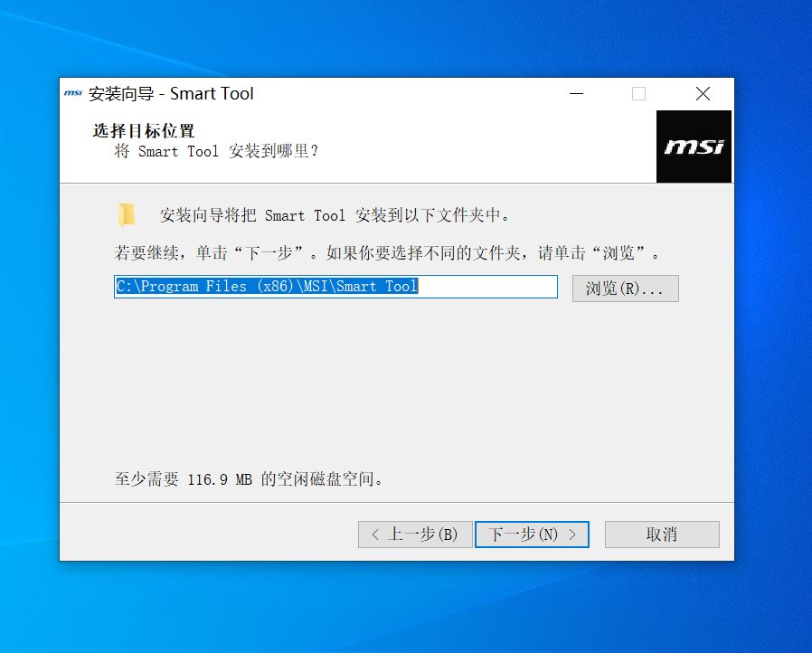
Task: Click the black msi logo banner
Action: click(694, 147)
